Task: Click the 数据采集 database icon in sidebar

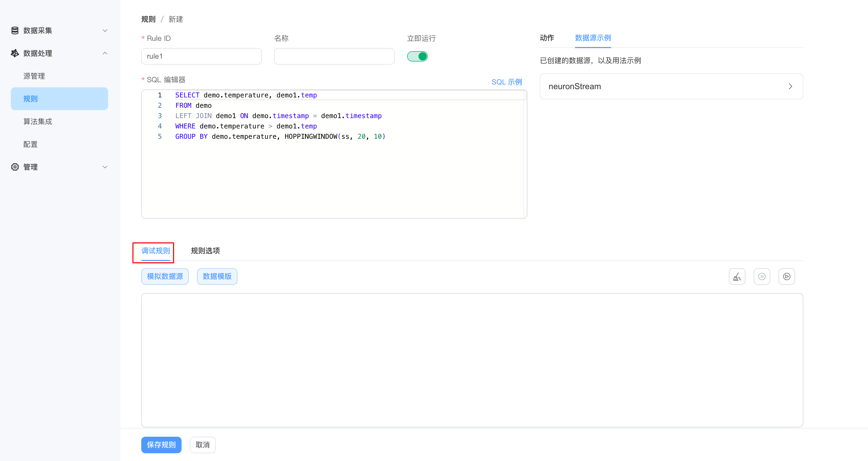Action: coord(14,30)
